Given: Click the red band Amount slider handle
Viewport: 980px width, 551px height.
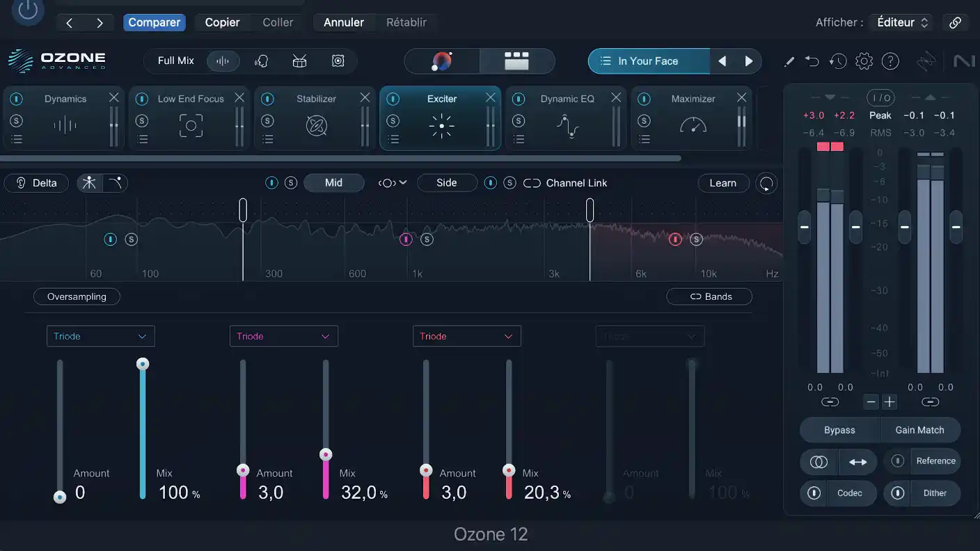Looking at the screenshot, I should 426,470.
